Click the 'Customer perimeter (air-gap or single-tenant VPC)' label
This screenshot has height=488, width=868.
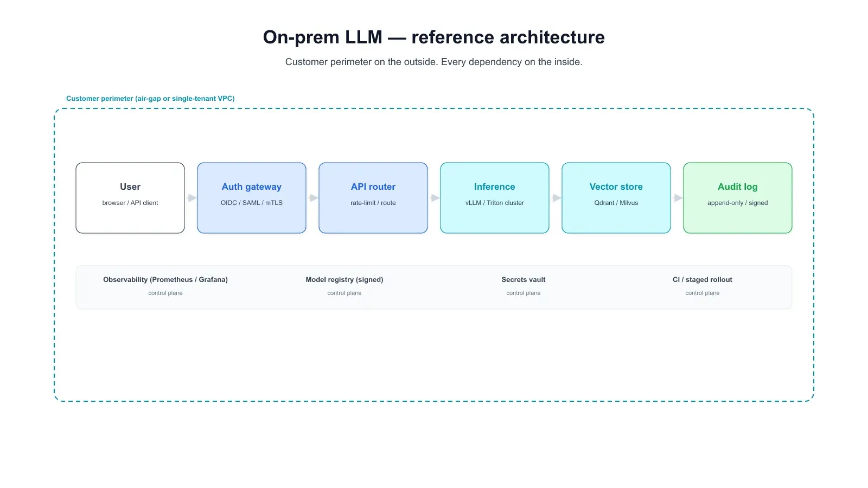(x=150, y=99)
